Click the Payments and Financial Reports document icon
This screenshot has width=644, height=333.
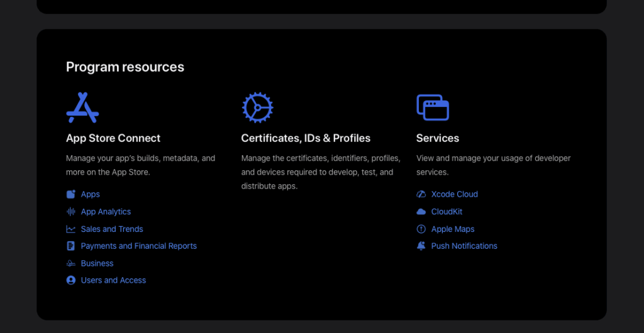point(71,246)
